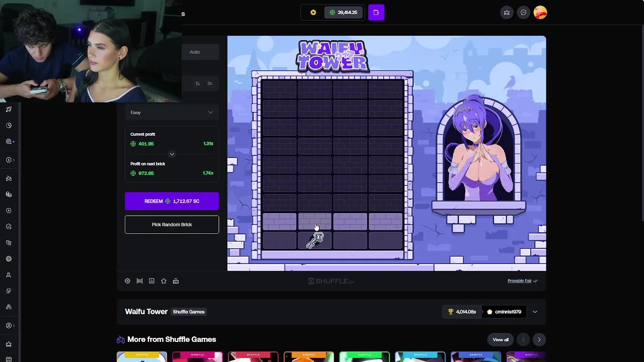Screen dimensions: 644x362
Task: Click REDEEM 1,712.67 SC button
Action: 172,201
